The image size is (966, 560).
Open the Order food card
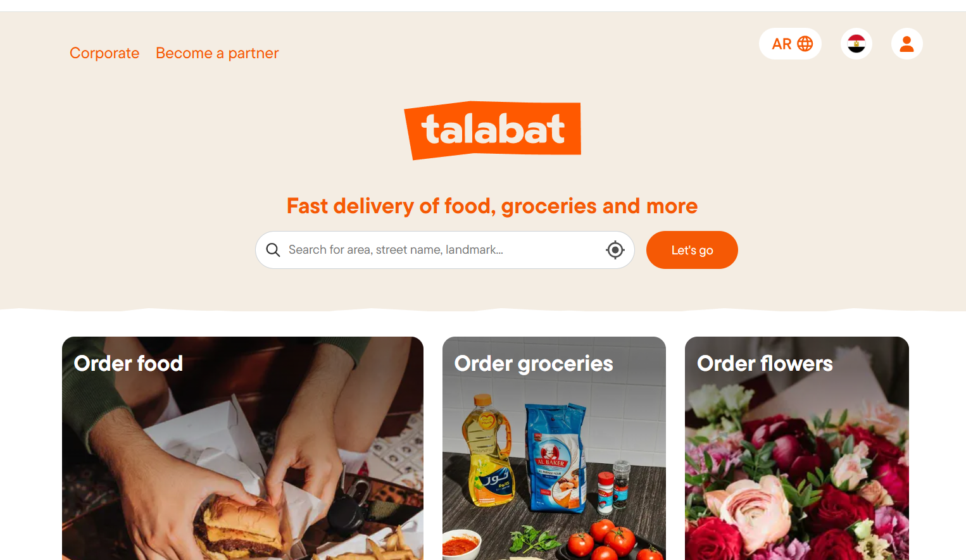click(x=242, y=448)
